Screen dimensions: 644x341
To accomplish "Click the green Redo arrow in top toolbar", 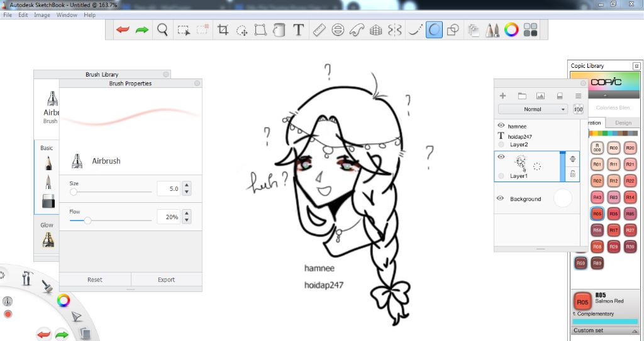I will point(142,30).
